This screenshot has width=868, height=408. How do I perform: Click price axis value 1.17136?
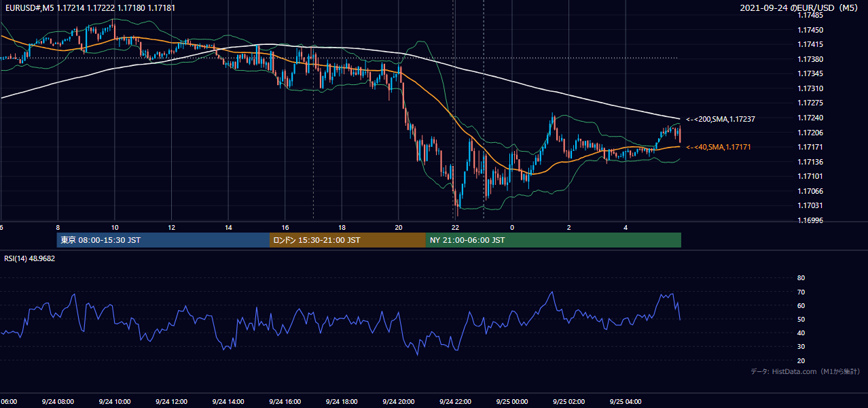coord(810,162)
